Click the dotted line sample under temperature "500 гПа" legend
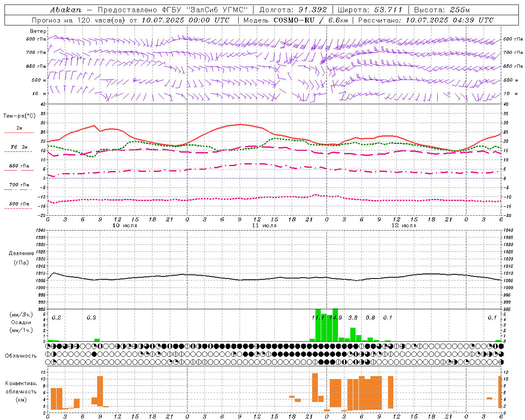 [18, 208]
